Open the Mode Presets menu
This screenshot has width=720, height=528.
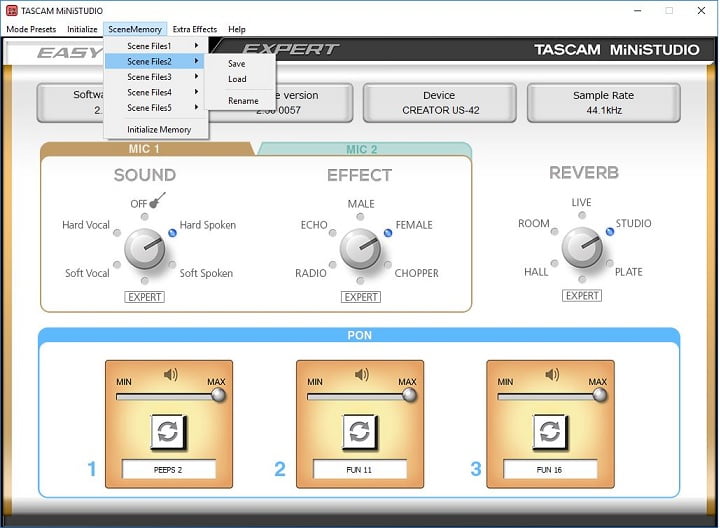click(31, 29)
